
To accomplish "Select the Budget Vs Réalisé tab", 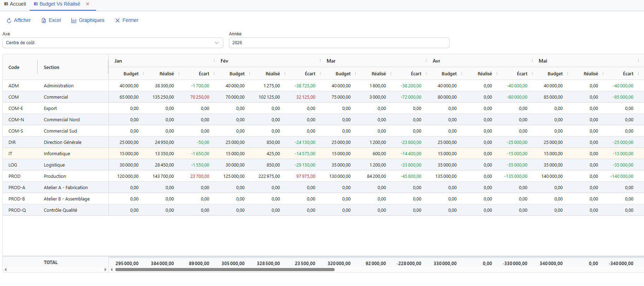I will [59, 4].
